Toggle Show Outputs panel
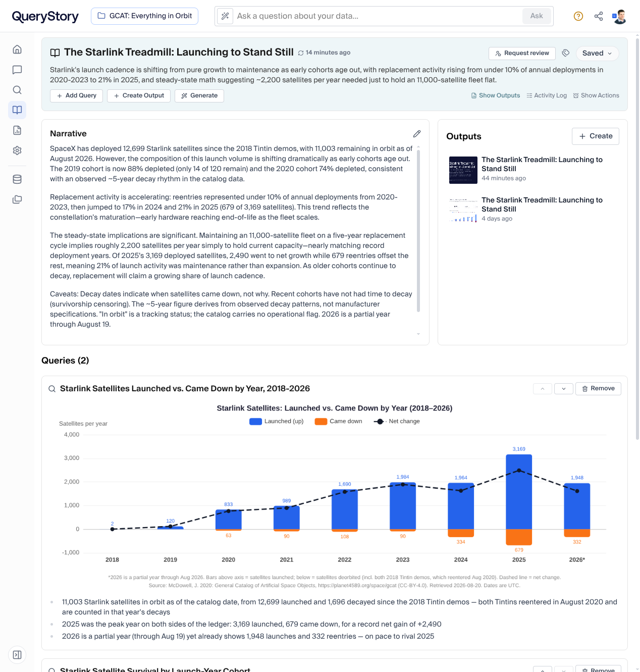 pyautogui.click(x=496, y=95)
